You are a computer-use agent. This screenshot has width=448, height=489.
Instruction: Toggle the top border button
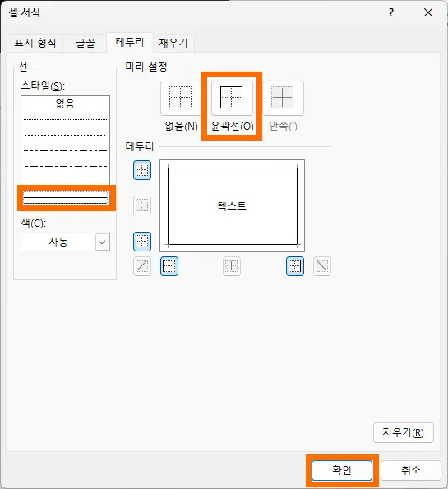(142, 170)
